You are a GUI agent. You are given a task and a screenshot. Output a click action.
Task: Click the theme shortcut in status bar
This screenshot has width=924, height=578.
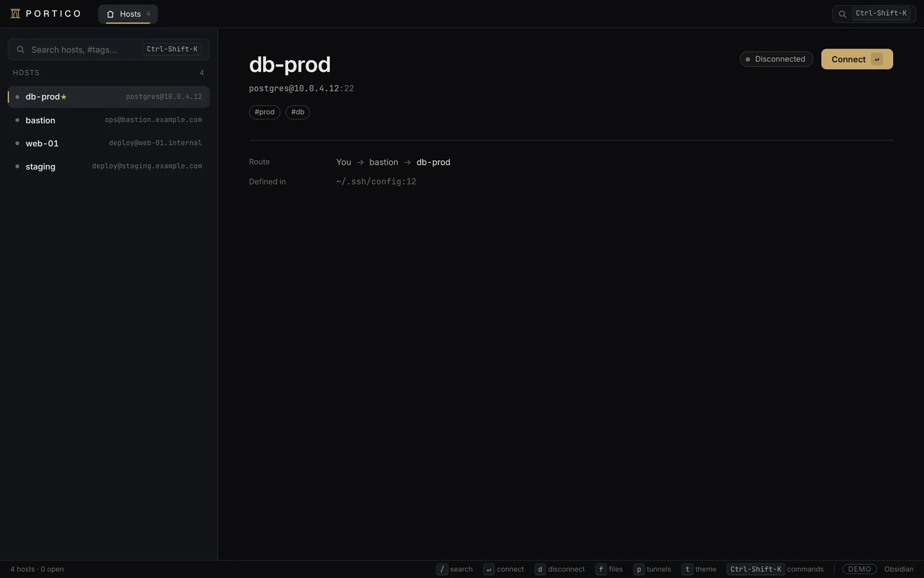[699, 569]
